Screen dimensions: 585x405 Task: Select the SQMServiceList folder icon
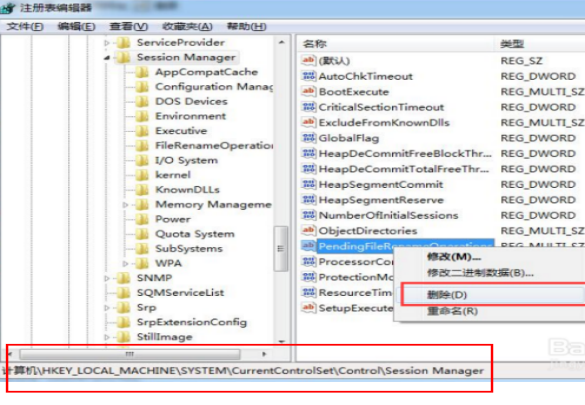coord(123,293)
